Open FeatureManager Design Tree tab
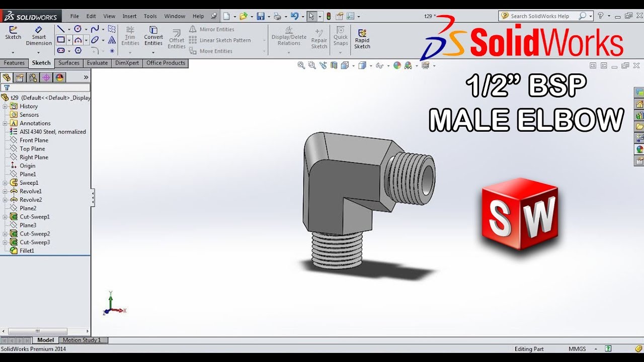This screenshot has height=362, width=644. click(x=7, y=77)
